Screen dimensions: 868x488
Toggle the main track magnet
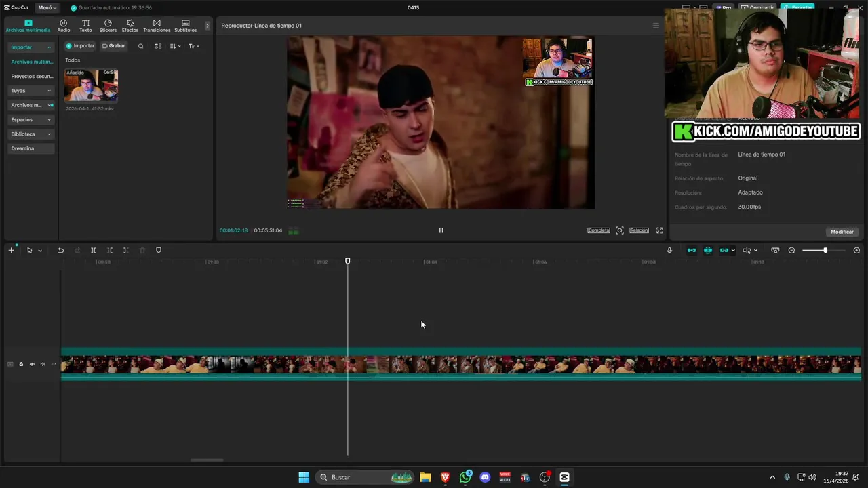click(692, 250)
